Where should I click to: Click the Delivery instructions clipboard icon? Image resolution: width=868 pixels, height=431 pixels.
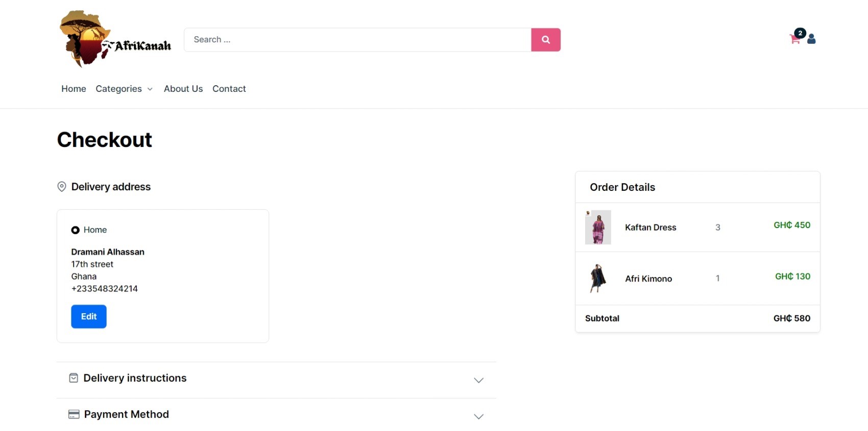[74, 378]
